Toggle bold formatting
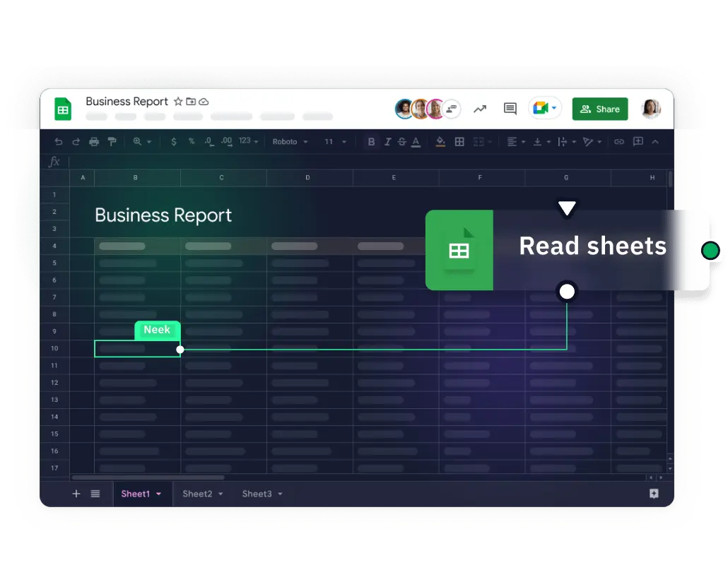728x565 pixels. [371, 142]
